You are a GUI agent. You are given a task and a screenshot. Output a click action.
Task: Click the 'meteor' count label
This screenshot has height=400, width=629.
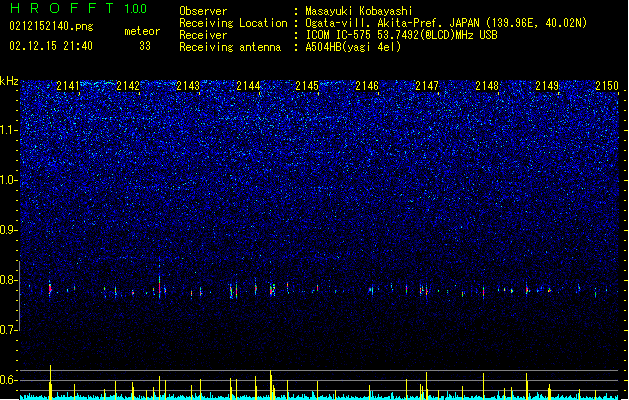[x=142, y=31]
